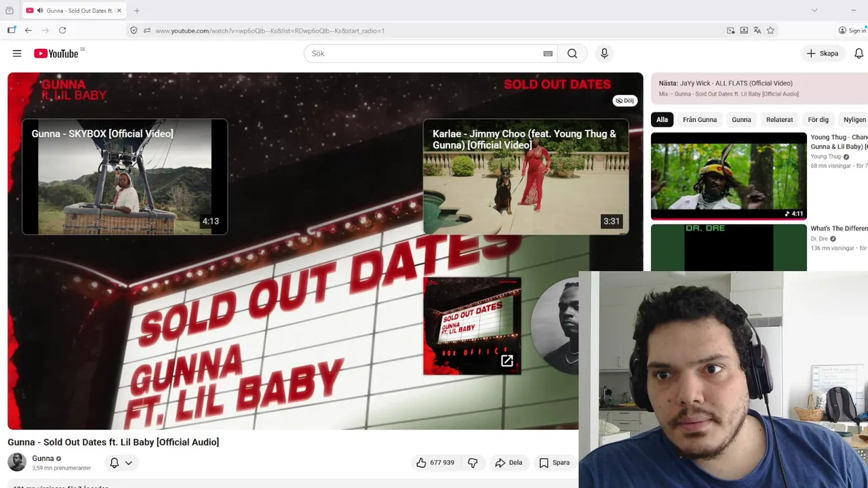The width and height of the screenshot is (868, 488).
Task: Expand the subscription notification chevron
Action: coord(128,463)
